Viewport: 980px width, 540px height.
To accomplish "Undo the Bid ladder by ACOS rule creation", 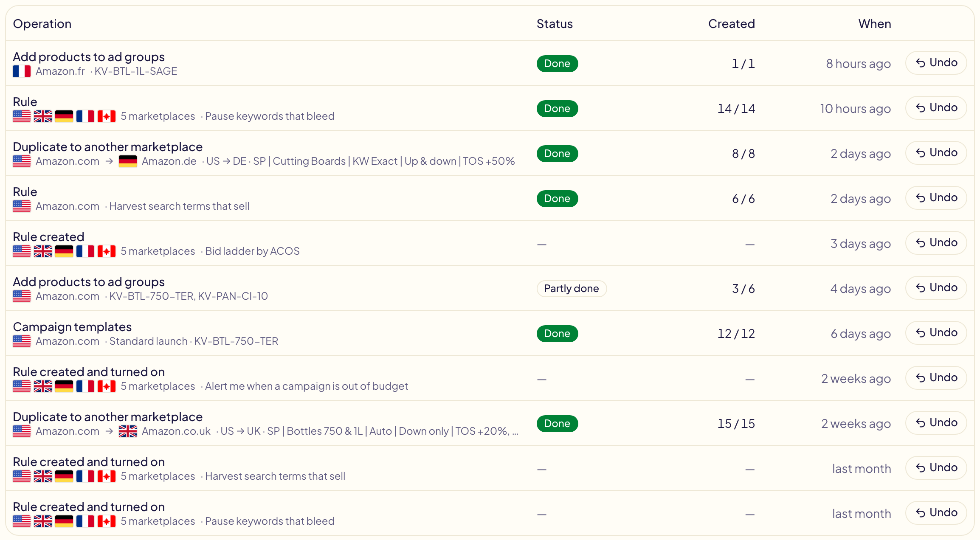I will point(936,243).
